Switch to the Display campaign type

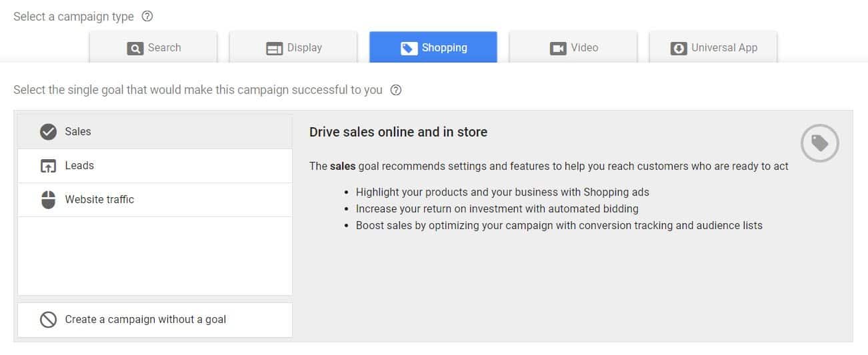[x=293, y=47]
